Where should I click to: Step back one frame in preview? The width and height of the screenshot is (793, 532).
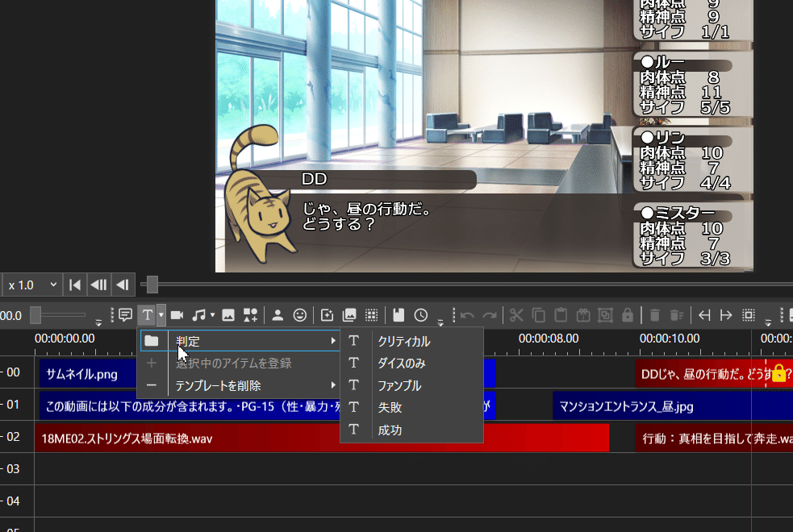coord(98,285)
